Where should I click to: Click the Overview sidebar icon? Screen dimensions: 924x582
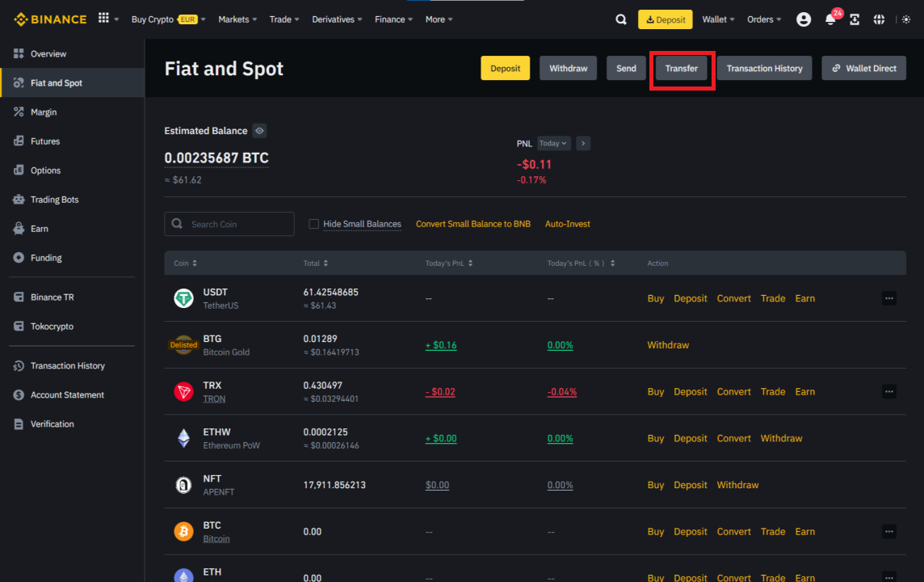pos(19,53)
